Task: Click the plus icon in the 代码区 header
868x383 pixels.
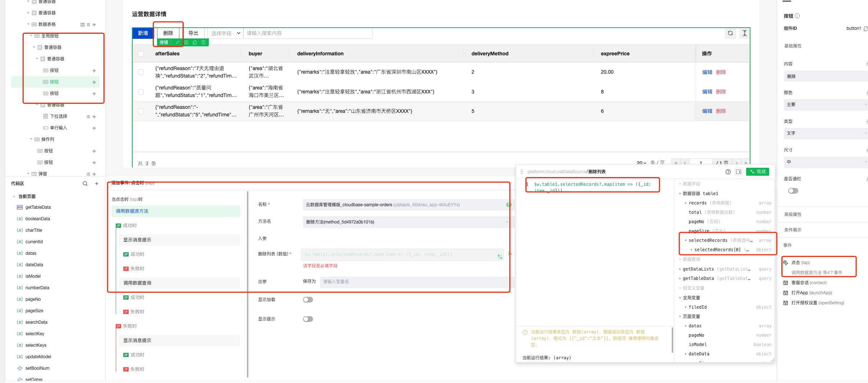Action: (x=97, y=184)
